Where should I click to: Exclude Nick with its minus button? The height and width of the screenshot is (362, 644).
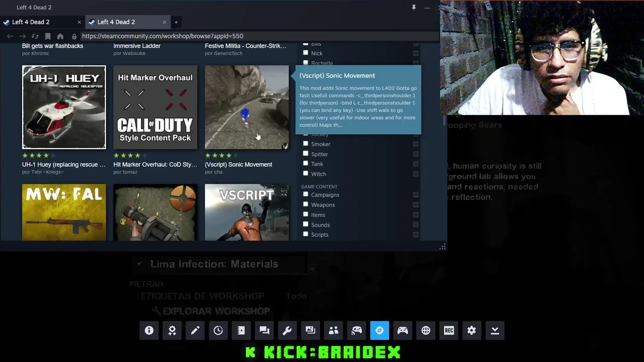pyautogui.click(x=416, y=53)
